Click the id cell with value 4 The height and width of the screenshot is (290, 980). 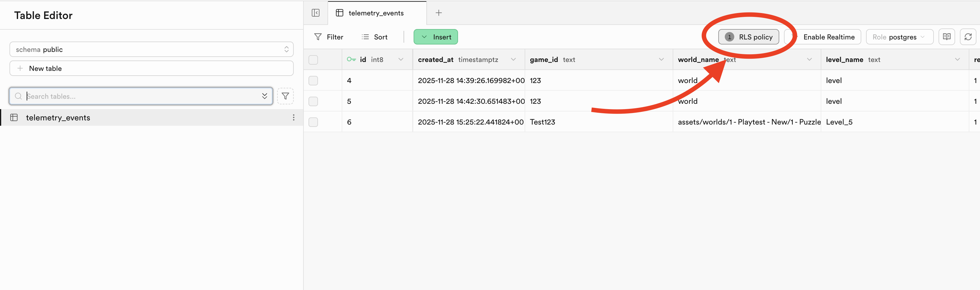(x=377, y=80)
